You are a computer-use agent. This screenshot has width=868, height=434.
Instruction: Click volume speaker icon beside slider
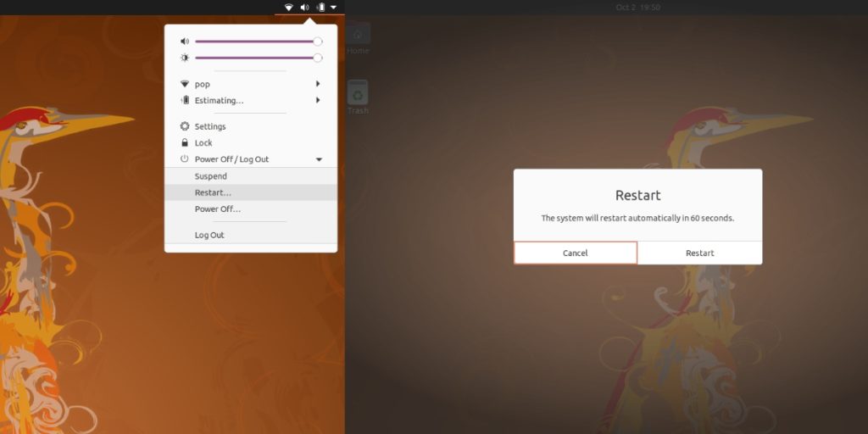[x=185, y=42]
